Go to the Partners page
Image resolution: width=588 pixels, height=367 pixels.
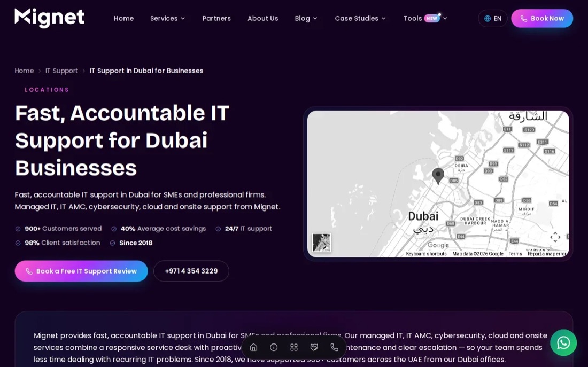pyautogui.click(x=216, y=18)
